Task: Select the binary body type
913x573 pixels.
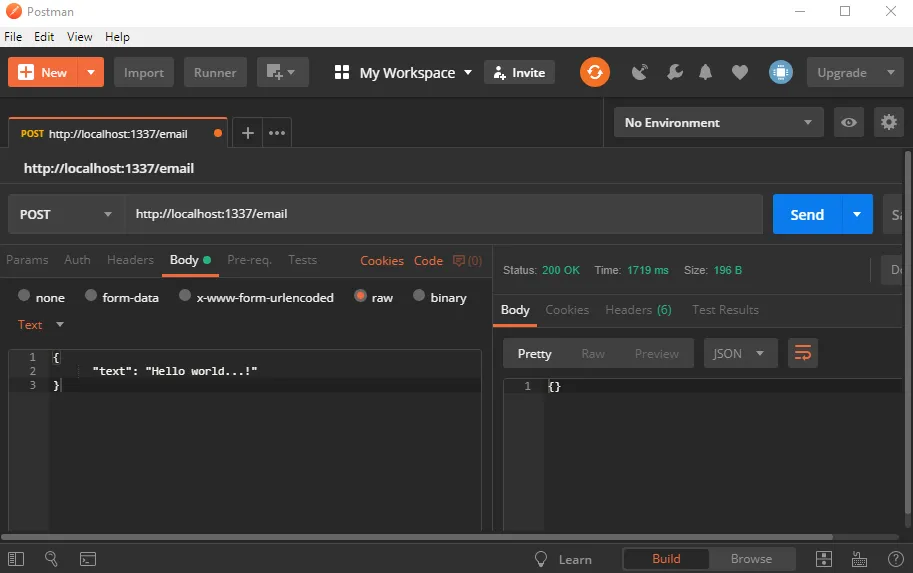Action: pyautogui.click(x=419, y=295)
